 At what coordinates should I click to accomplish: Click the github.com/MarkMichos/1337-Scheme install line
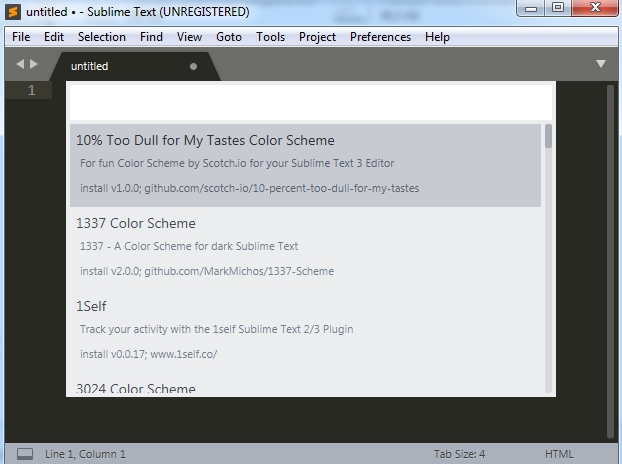point(207,271)
